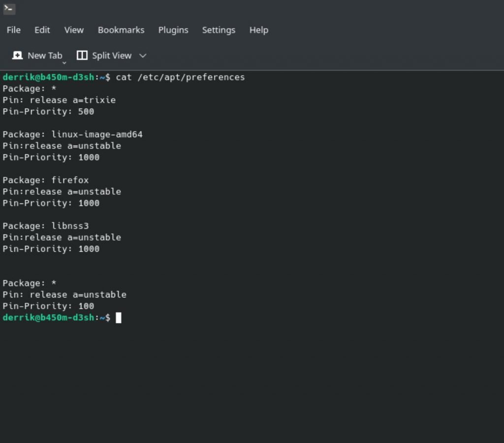Click the Package: linux-image-amd64 line
The image size is (504, 443).
coord(73,134)
